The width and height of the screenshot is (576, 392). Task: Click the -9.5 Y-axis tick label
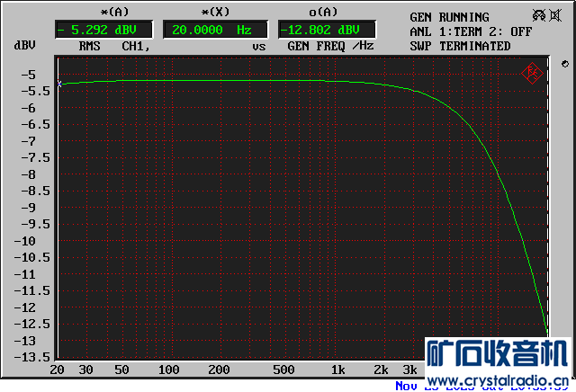[x=35, y=224]
